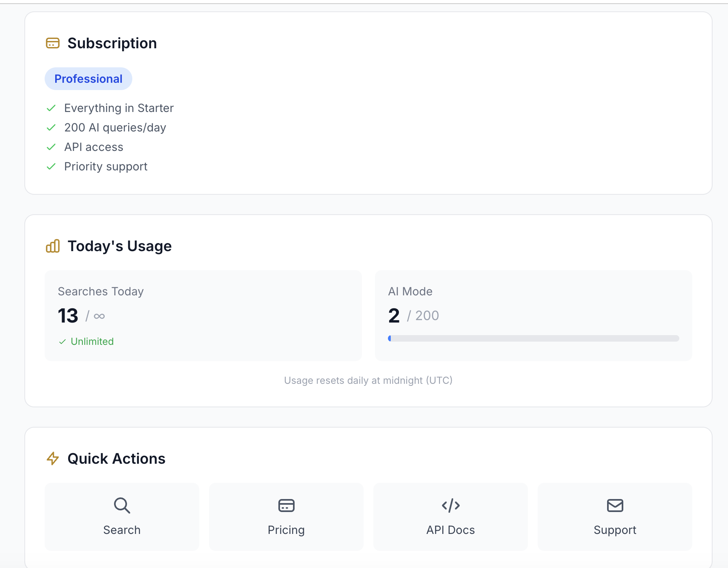The height and width of the screenshot is (568, 728).
Task: Click the Today's Usage bar chart icon
Action: [x=53, y=246]
